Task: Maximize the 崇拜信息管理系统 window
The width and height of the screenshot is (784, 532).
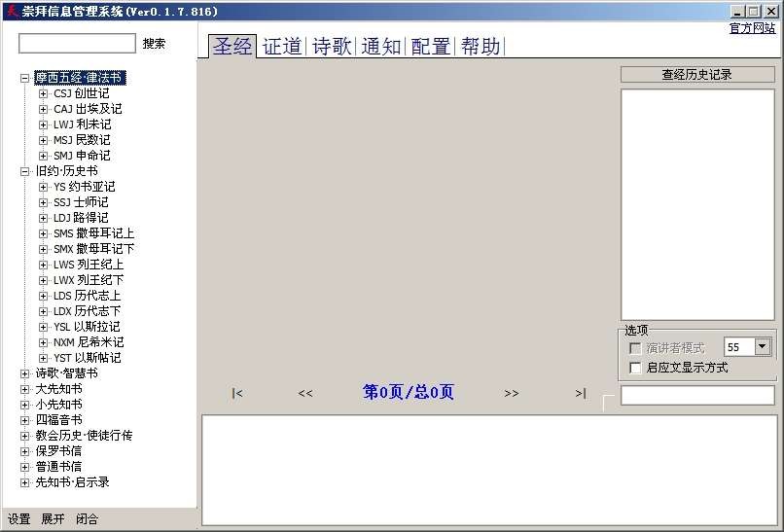Action: (x=754, y=11)
